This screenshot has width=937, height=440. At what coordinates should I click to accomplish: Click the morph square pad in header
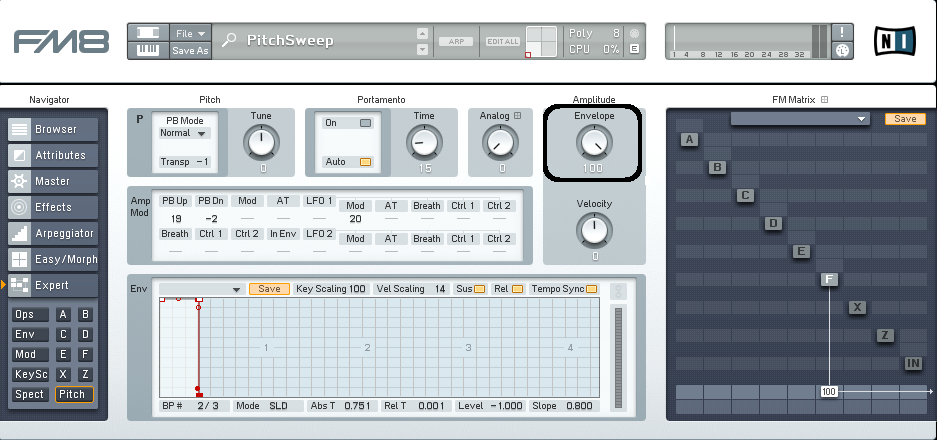(541, 41)
